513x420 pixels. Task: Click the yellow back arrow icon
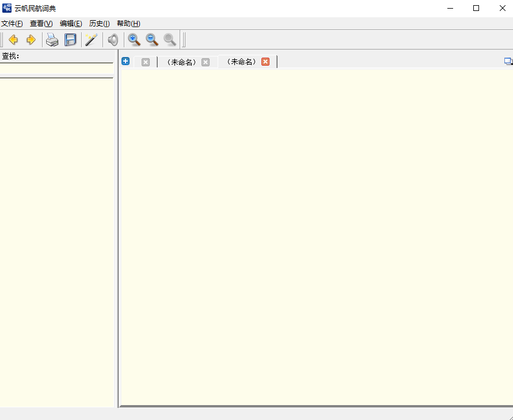tap(13, 40)
